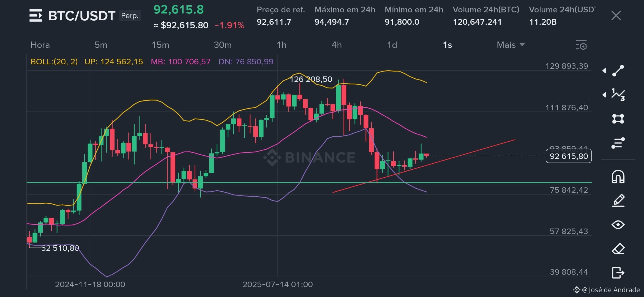Click the 2025-07-14 01:00 date label
This screenshot has width=644, height=297.
[278, 284]
